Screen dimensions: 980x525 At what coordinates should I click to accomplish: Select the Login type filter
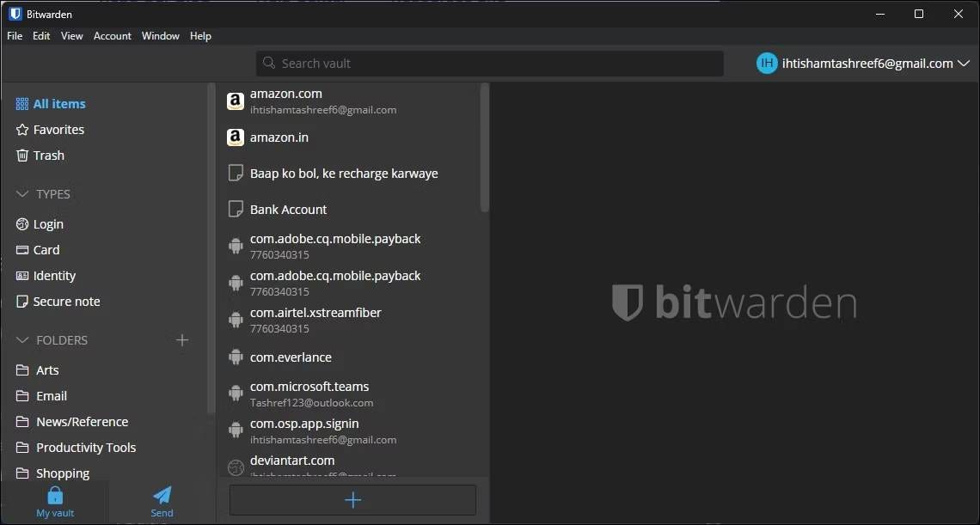click(x=48, y=224)
